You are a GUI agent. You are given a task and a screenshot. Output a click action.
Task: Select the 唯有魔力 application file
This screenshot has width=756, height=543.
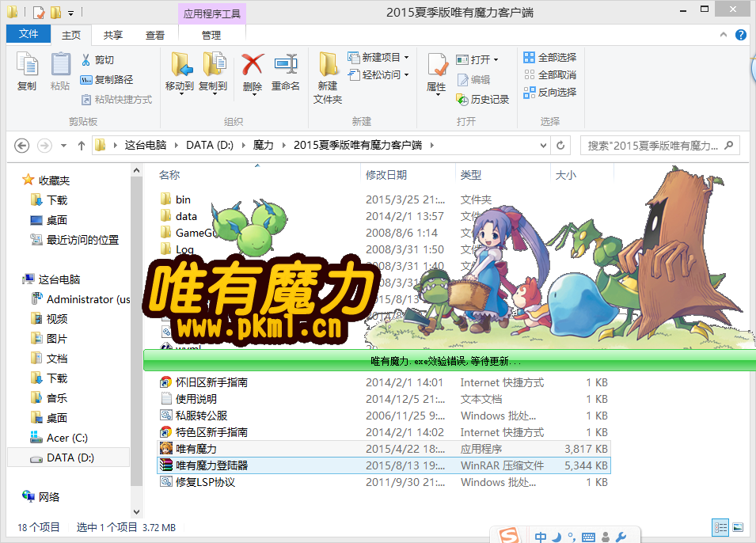pyautogui.click(x=384, y=449)
